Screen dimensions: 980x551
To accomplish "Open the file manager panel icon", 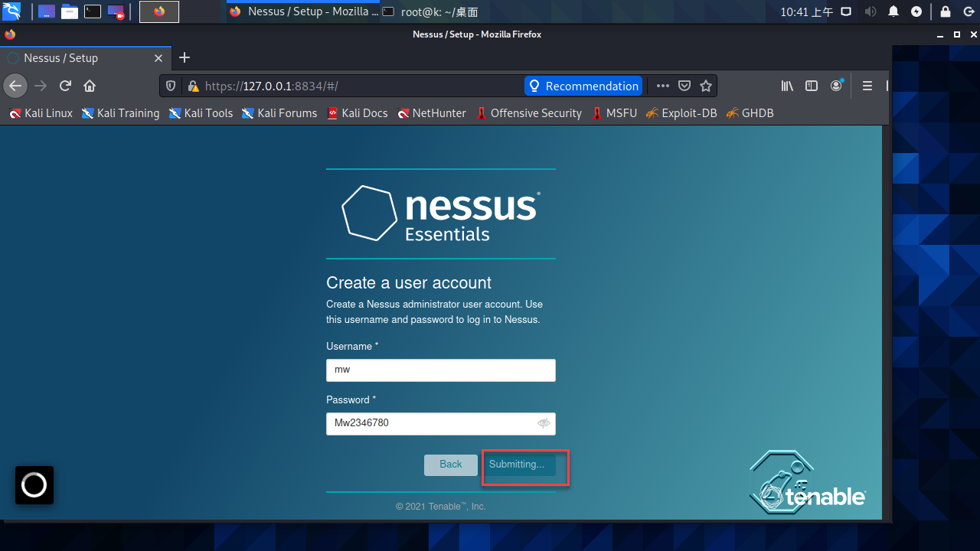I will [70, 11].
